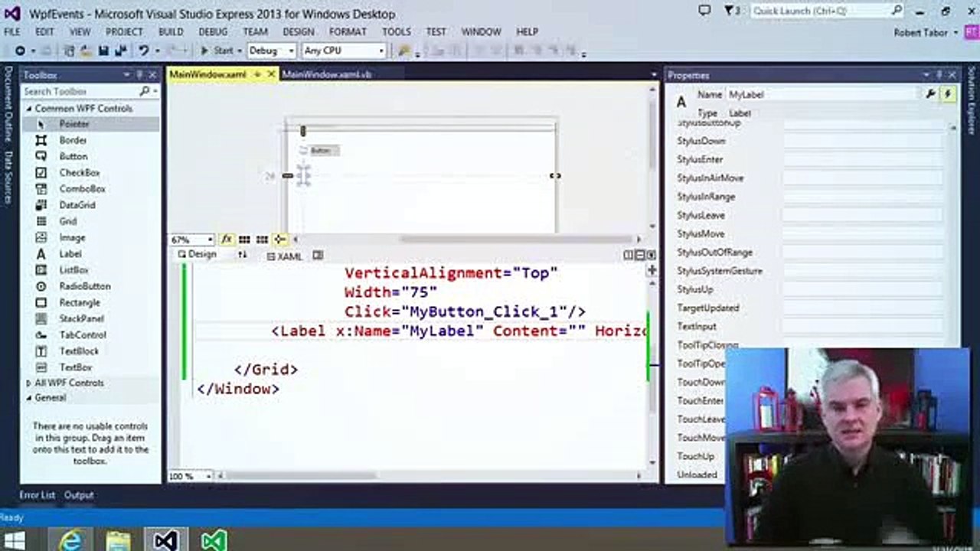Show event handlers with the lightning bolt icon

948,94
